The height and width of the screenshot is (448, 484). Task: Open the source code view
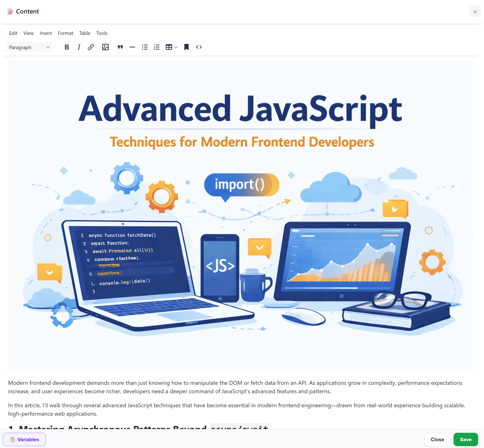coord(199,47)
